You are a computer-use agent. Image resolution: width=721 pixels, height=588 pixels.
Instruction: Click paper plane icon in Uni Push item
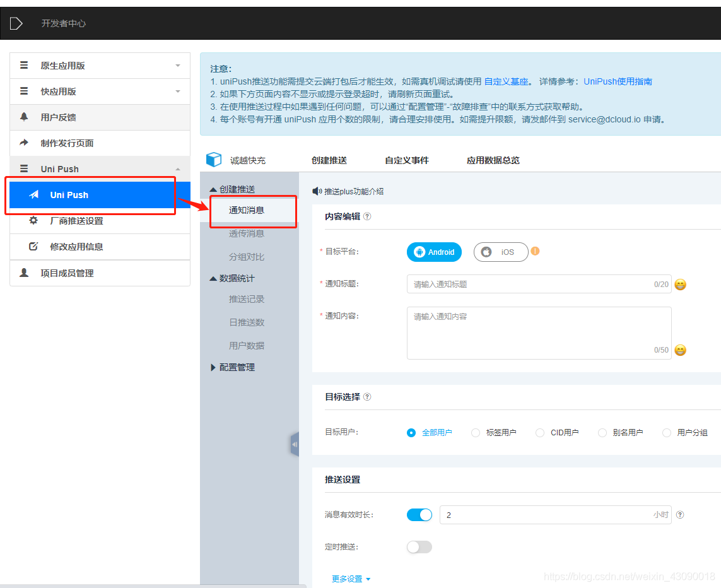[34, 194]
